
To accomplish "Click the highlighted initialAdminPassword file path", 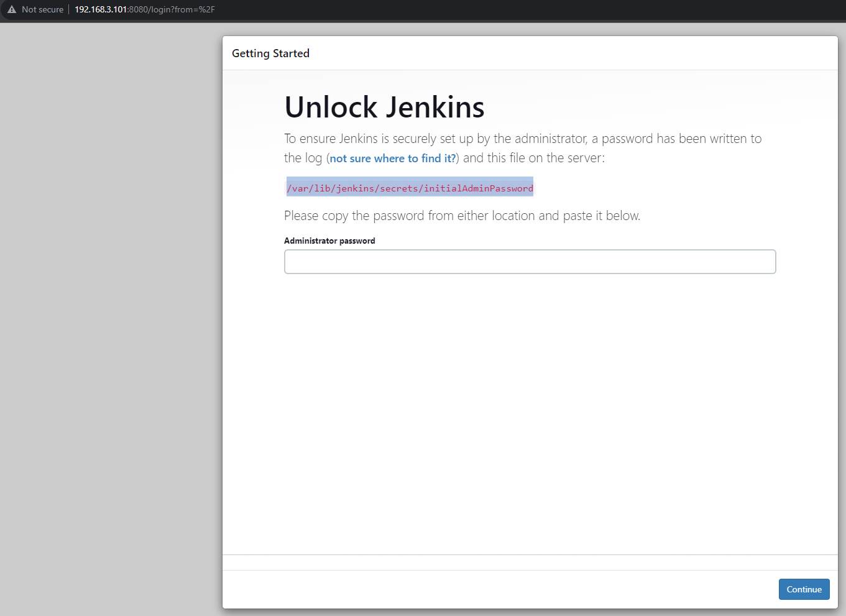I will [x=410, y=188].
